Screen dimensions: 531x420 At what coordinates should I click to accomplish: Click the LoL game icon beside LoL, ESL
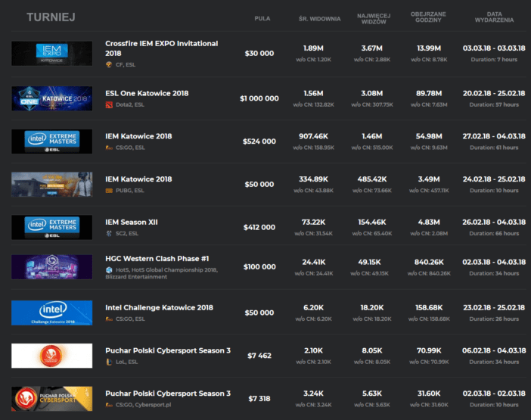click(109, 362)
